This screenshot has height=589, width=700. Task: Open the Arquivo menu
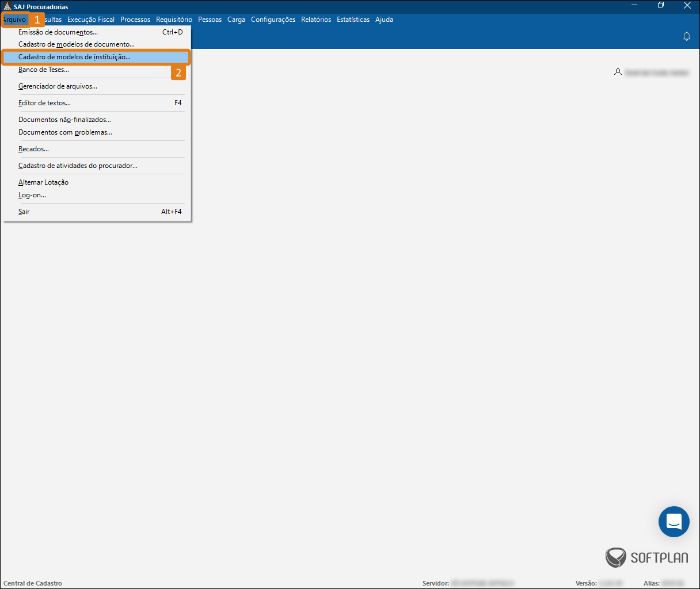coord(15,20)
